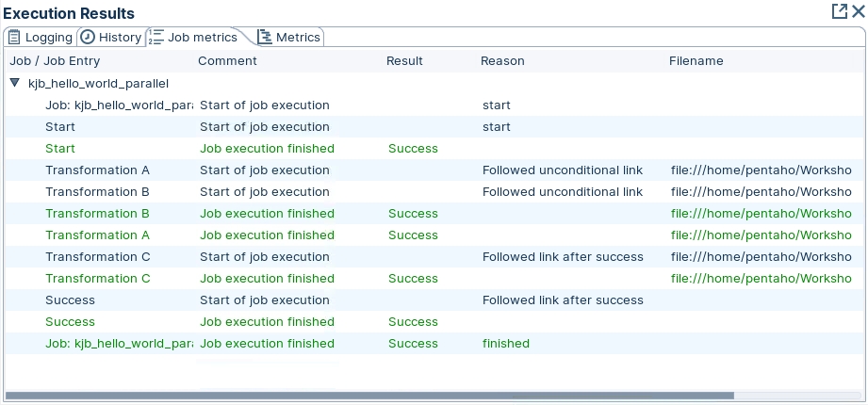The width and height of the screenshot is (868, 405).
Task: Collapse the kjb_hello_world_parallel tree node
Action: point(15,83)
